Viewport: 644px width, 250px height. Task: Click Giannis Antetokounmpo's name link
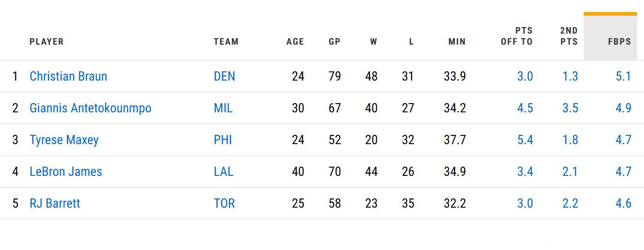click(x=90, y=108)
